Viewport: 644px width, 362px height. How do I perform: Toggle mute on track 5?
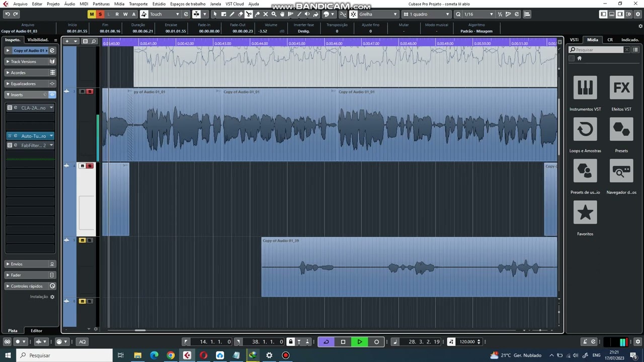pyautogui.click(x=82, y=240)
